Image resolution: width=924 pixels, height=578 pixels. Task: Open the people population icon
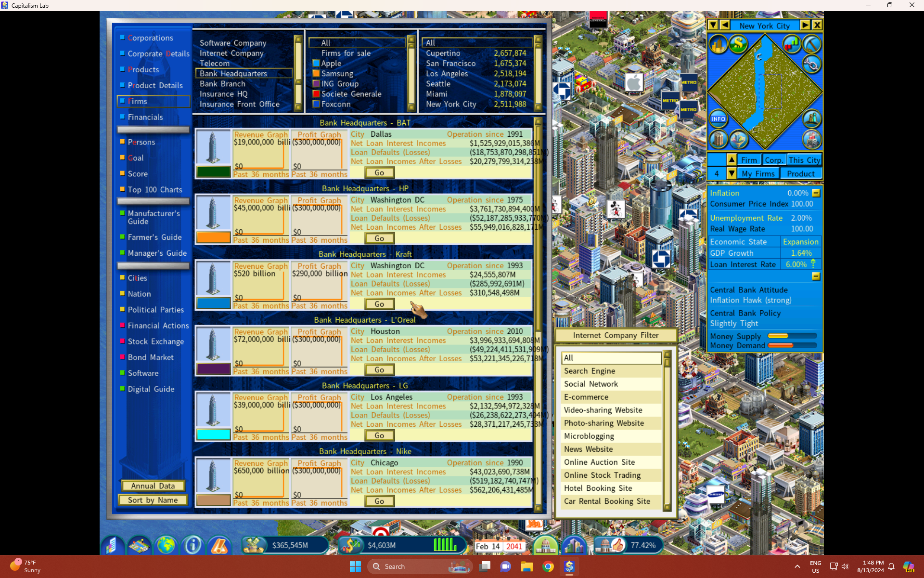(x=811, y=118)
